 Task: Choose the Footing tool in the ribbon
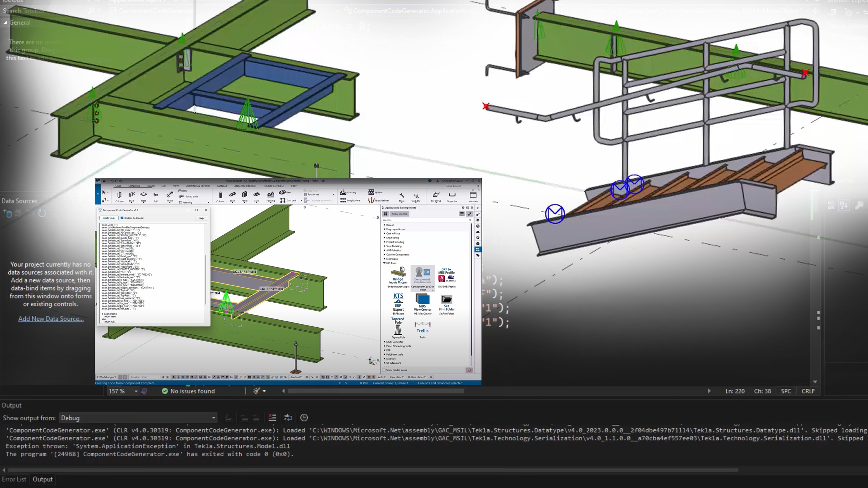point(270,196)
